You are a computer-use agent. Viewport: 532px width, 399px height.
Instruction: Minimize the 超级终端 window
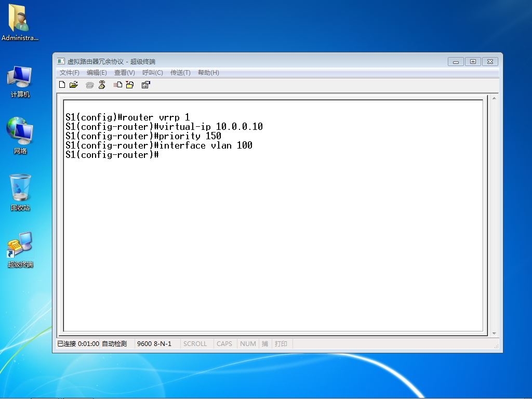pyautogui.click(x=456, y=61)
